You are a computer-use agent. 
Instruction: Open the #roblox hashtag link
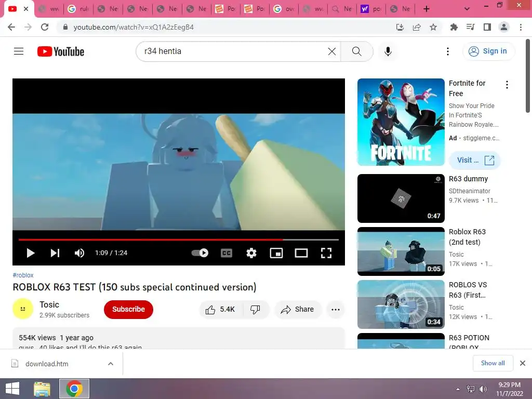click(23, 275)
